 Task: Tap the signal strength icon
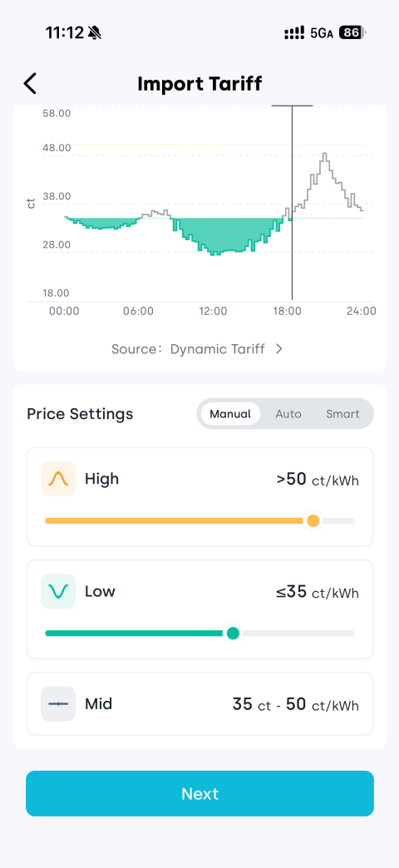pyautogui.click(x=294, y=32)
